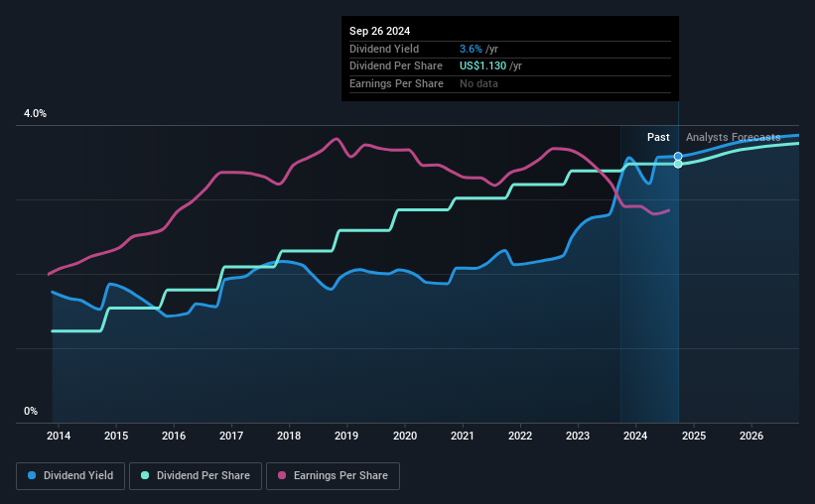Image resolution: width=815 pixels, height=504 pixels.
Task: Click the tooltip Dividend Per Share row label
Action: click(x=396, y=66)
